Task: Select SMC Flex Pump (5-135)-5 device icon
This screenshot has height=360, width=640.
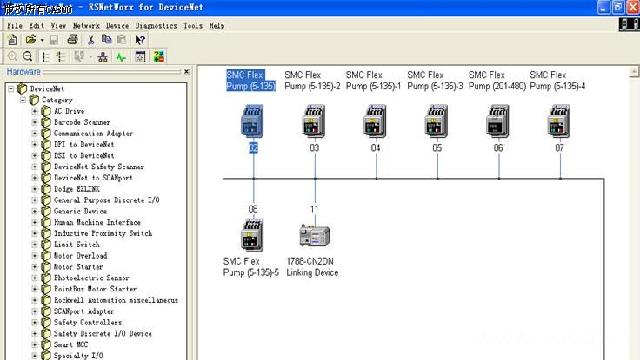Action: (x=251, y=235)
